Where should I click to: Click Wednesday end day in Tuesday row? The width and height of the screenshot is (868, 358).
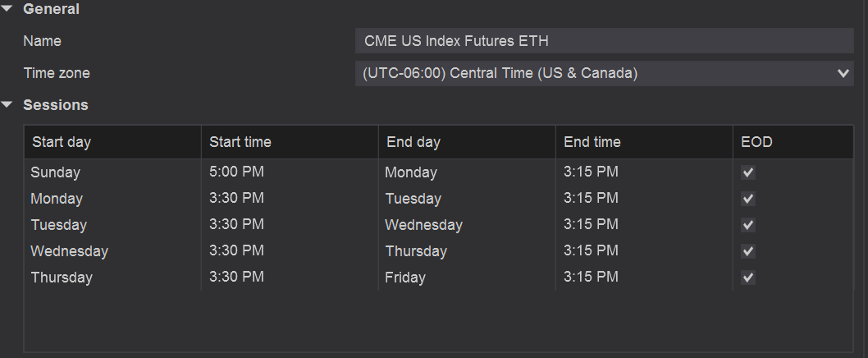423,225
